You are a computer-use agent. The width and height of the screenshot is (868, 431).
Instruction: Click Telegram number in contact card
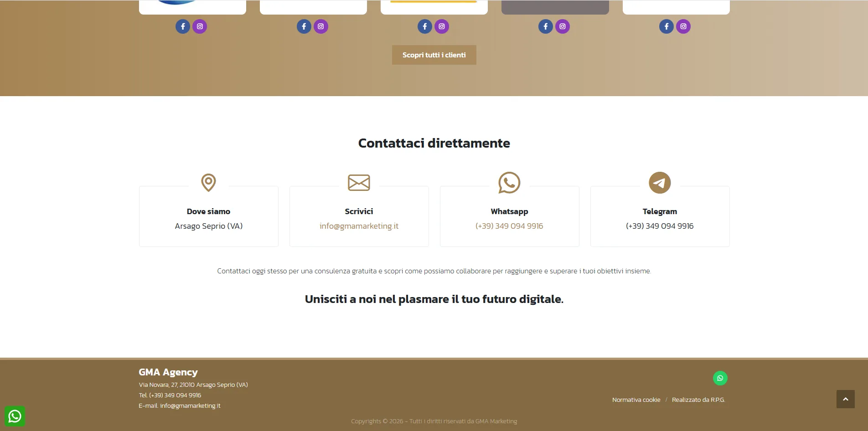(660, 226)
